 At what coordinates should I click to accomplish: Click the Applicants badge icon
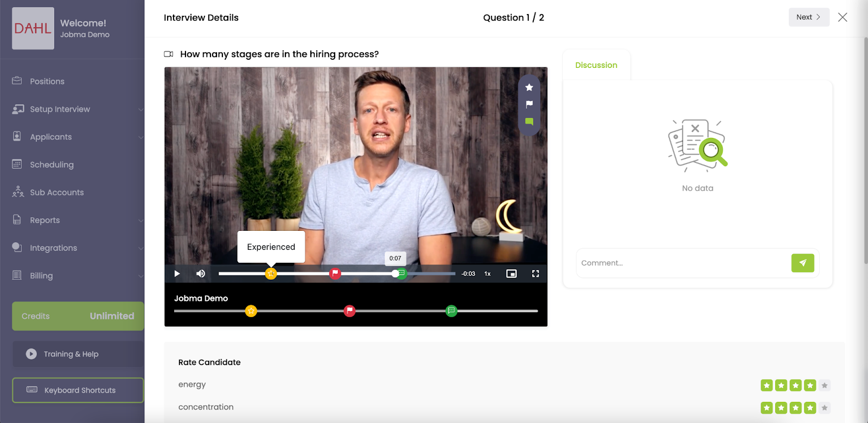pos(17,136)
